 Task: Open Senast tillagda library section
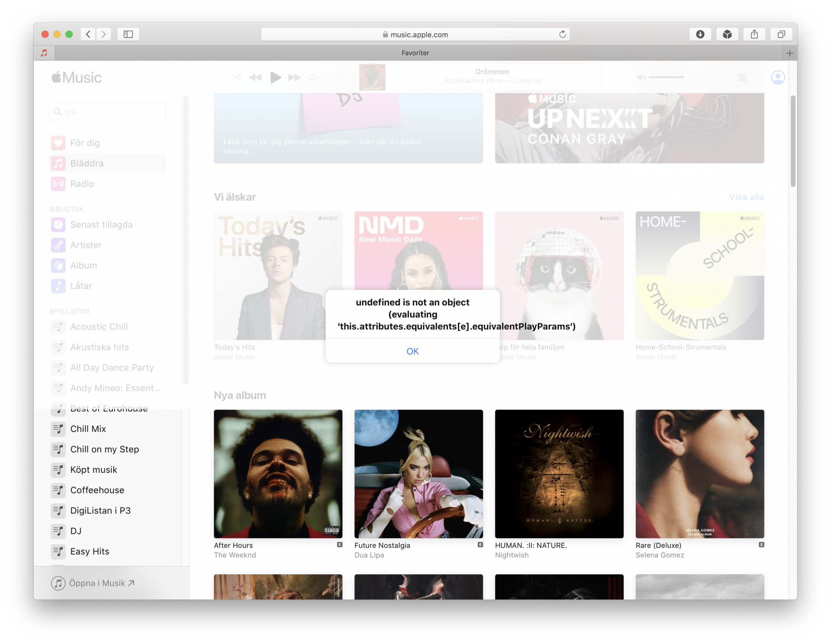[107, 225]
